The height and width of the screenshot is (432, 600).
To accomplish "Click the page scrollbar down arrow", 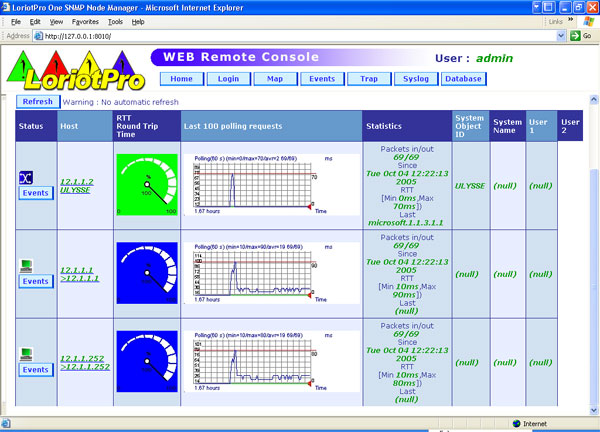I will tap(594, 410).
